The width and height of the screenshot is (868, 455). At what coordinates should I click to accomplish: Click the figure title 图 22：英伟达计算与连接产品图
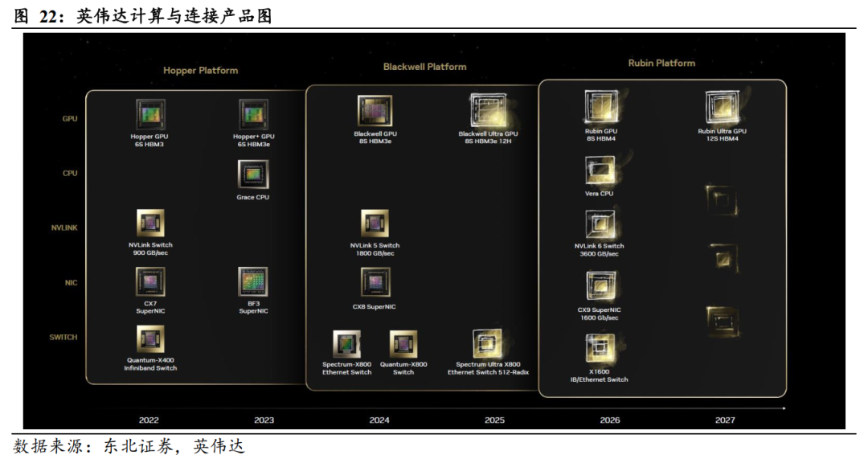143,16
